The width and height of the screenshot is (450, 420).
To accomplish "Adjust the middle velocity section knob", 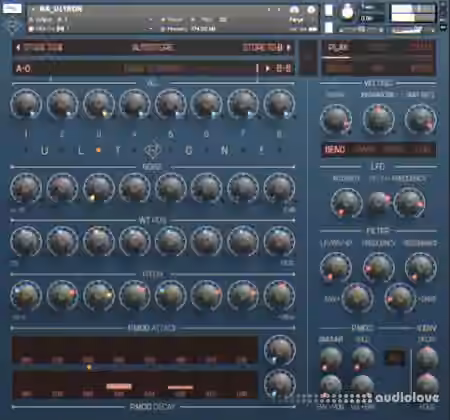I will click(378, 119).
